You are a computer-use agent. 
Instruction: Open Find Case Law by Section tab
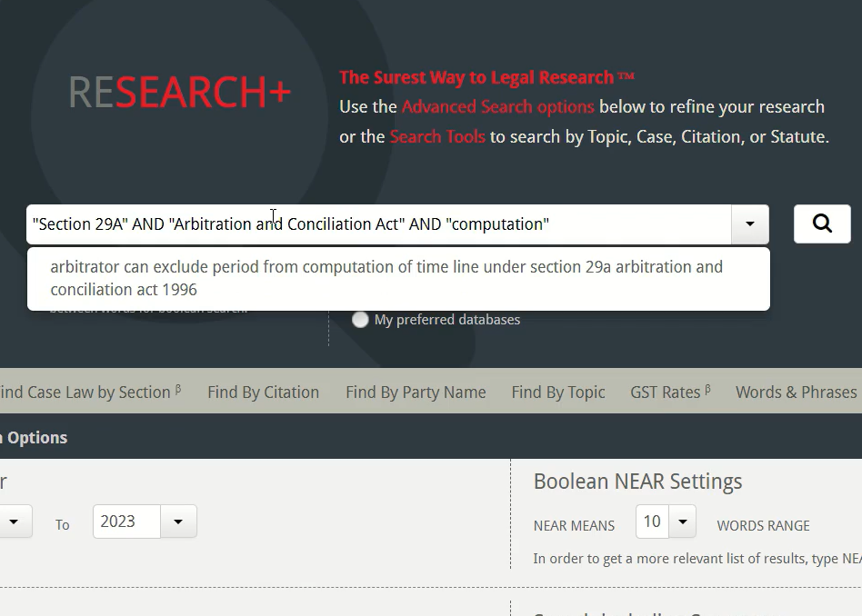[90, 392]
